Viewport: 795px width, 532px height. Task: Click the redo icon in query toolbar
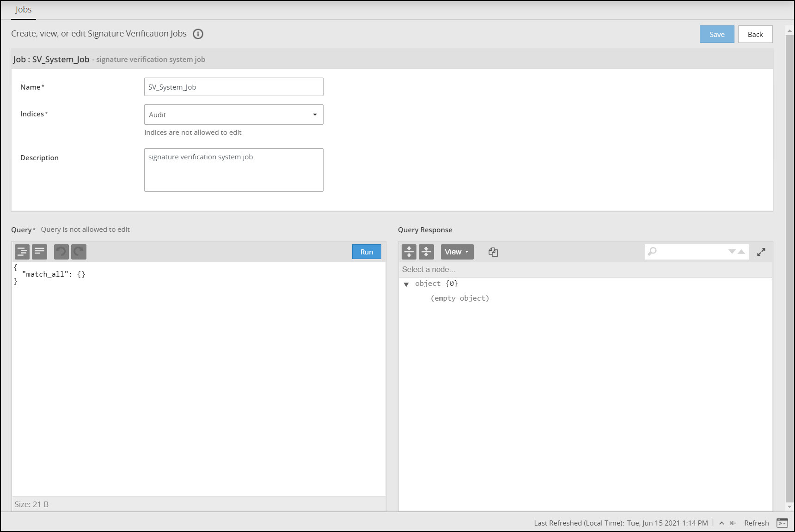tap(79, 252)
